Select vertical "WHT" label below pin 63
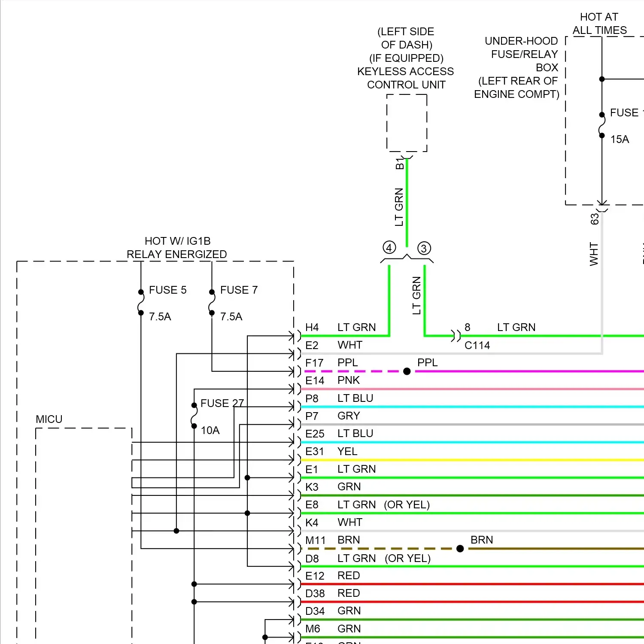Screen dimensions: 644x644 (594, 254)
